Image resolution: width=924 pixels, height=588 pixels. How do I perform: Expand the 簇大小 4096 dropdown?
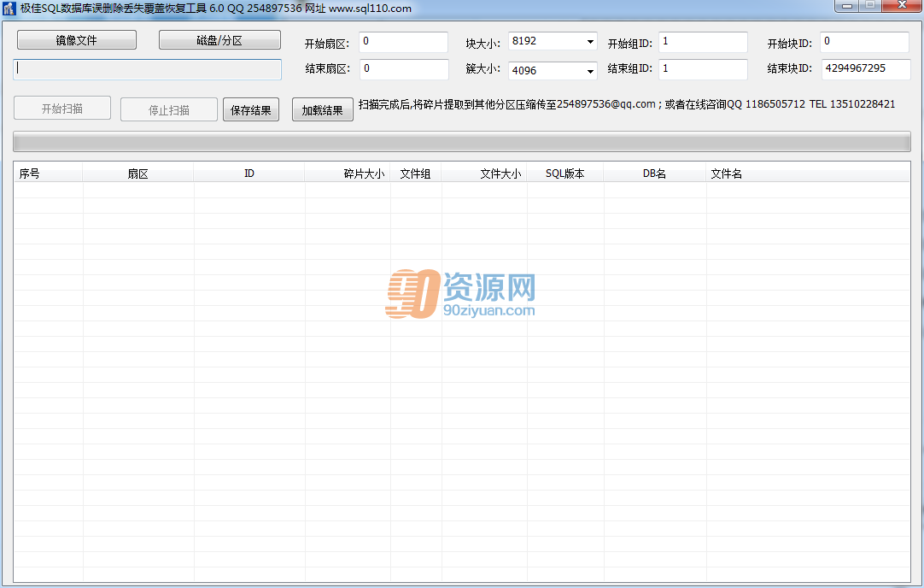point(590,71)
